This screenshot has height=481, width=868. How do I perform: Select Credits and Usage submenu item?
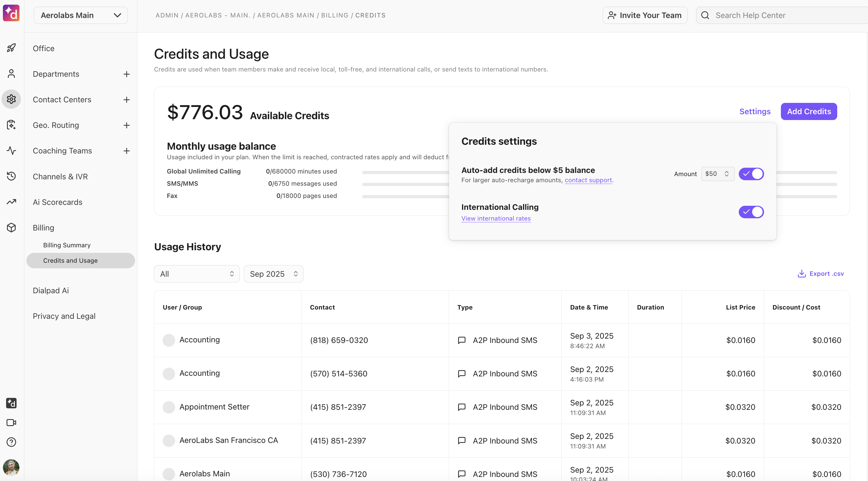pos(80,260)
